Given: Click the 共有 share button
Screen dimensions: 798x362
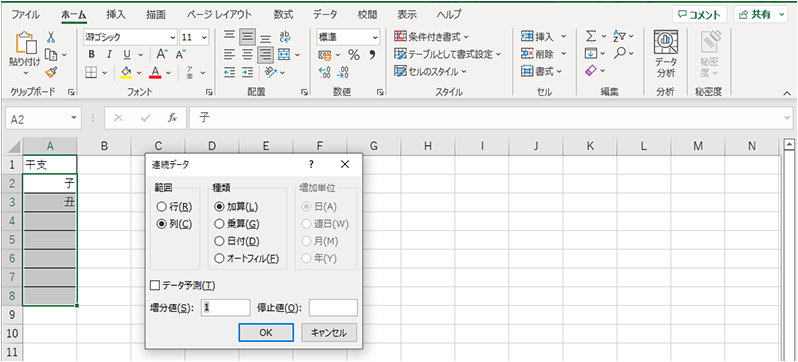Looking at the screenshot, I should (761, 15).
